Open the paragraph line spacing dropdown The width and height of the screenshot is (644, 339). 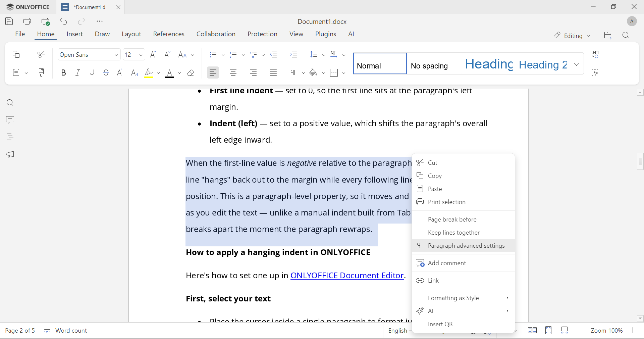(324, 55)
